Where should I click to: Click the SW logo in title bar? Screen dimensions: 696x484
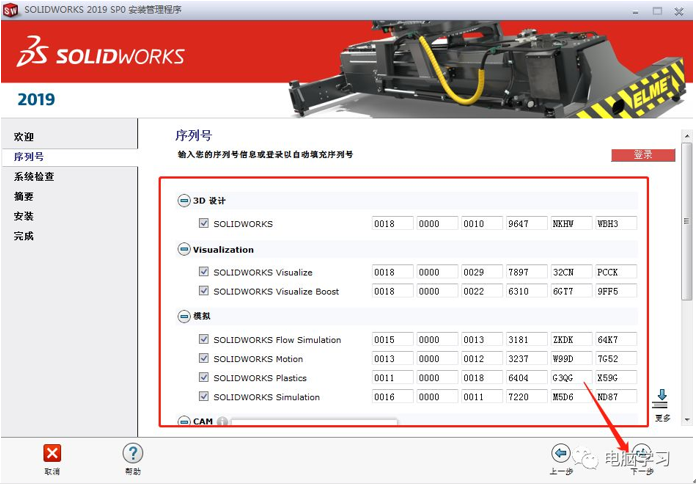(11, 10)
